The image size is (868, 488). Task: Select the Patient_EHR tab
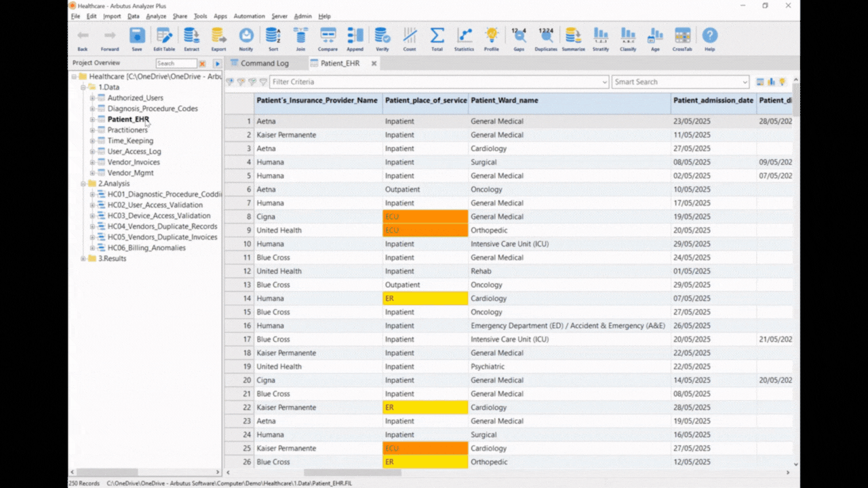pyautogui.click(x=340, y=63)
